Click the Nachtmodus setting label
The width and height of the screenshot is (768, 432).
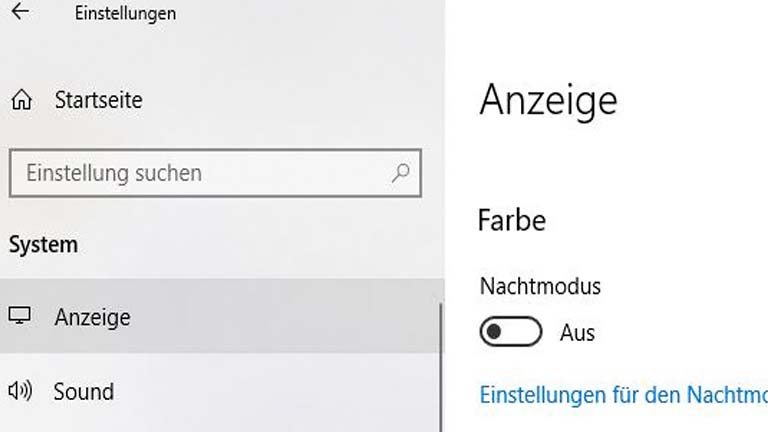pos(540,286)
